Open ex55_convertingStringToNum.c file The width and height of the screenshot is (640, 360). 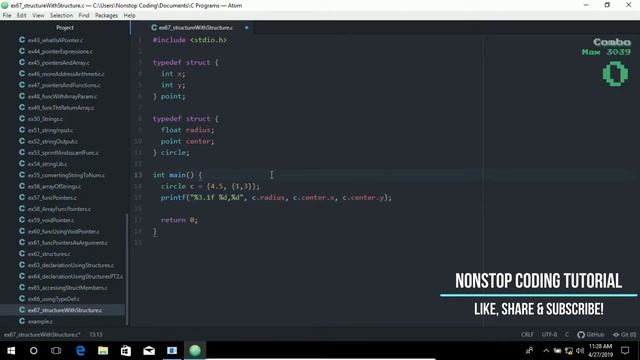tap(66, 175)
